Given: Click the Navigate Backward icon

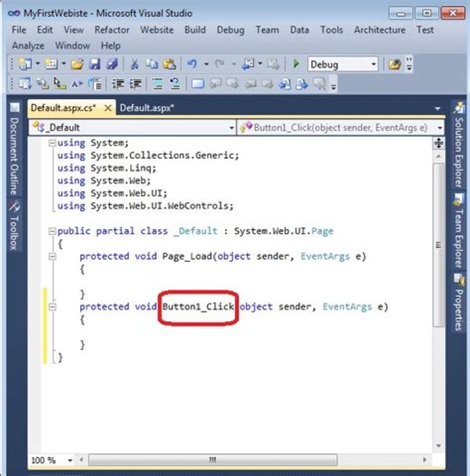Looking at the screenshot, I should pyautogui.click(x=247, y=64).
